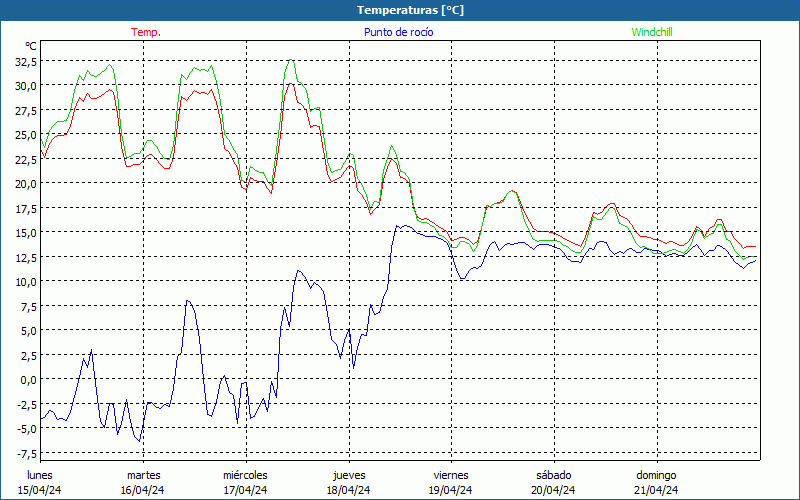
Task: Click the 20,0 y-axis value
Action: [x=26, y=184]
